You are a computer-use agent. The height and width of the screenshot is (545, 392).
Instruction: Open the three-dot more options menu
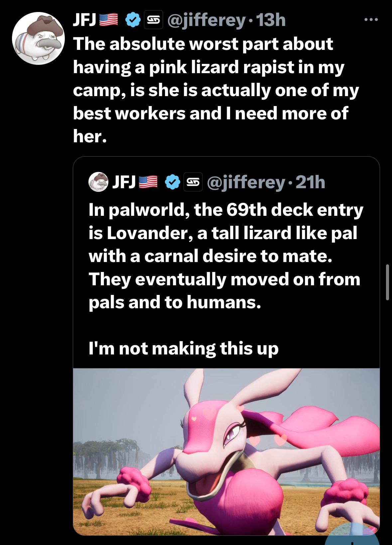click(371, 20)
